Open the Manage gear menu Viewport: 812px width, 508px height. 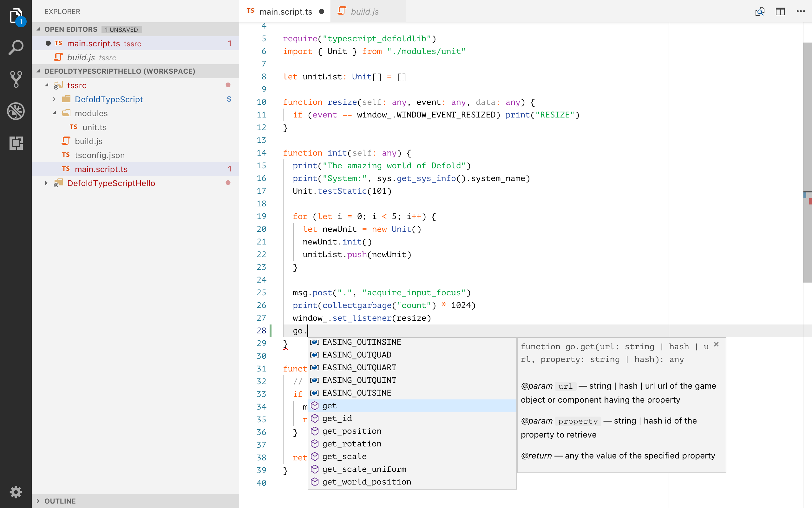click(16, 492)
